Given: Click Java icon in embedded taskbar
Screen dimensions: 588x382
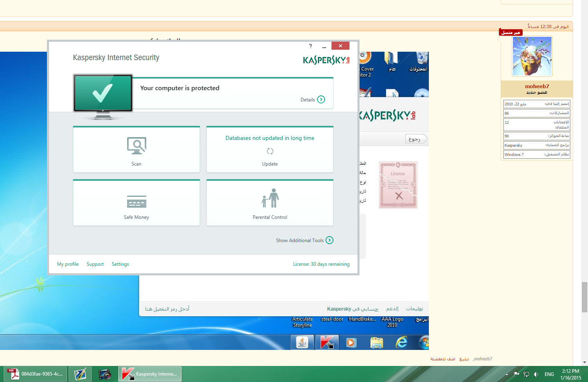Looking at the screenshot, I should point(302,342).
